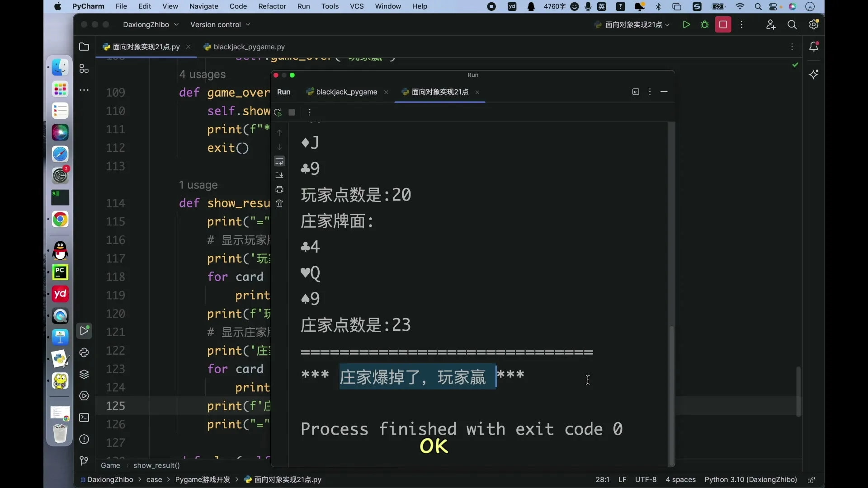Open the Notifications bell icon
Screen dimensions: 868x488
pyautogui.click(x=814, y=47)
